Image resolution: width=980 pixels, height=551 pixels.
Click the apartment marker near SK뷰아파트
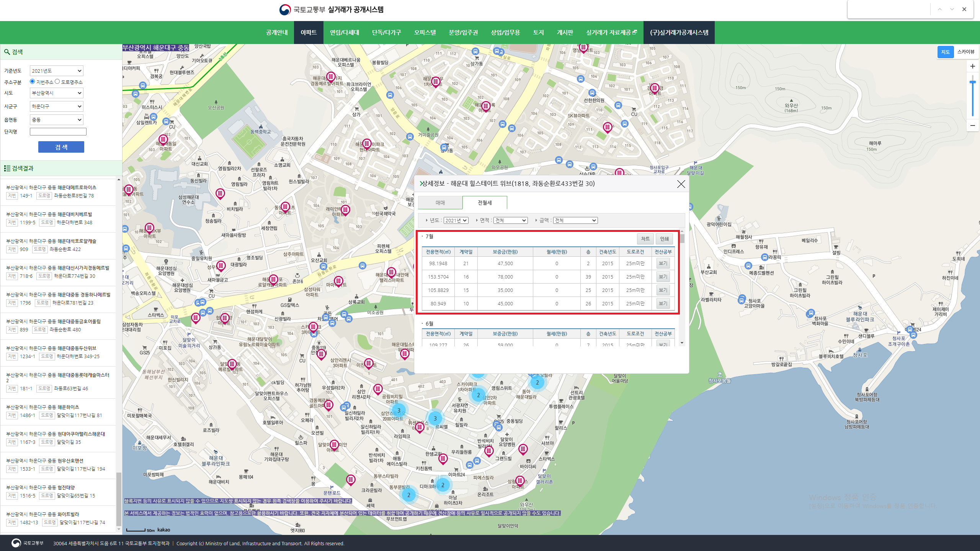tap(608, 127)
